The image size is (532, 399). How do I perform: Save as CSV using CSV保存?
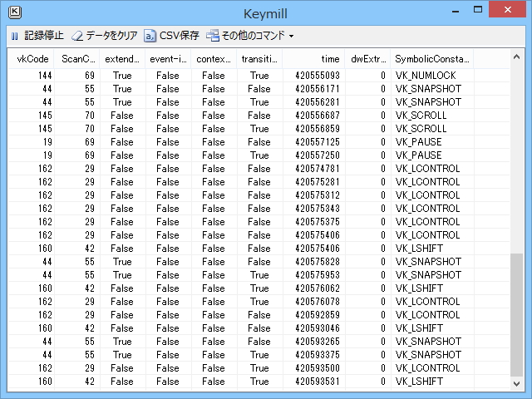coord(172,36)
